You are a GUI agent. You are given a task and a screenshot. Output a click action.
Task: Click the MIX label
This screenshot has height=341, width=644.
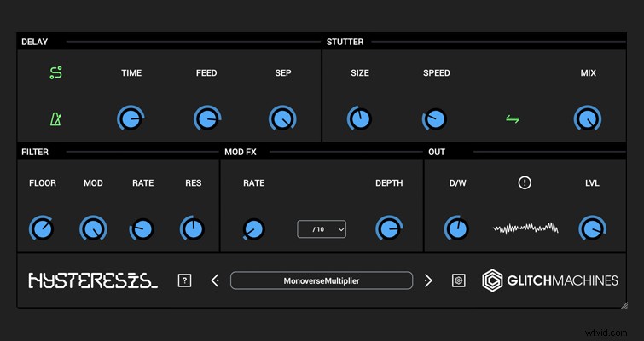[589, 73]
